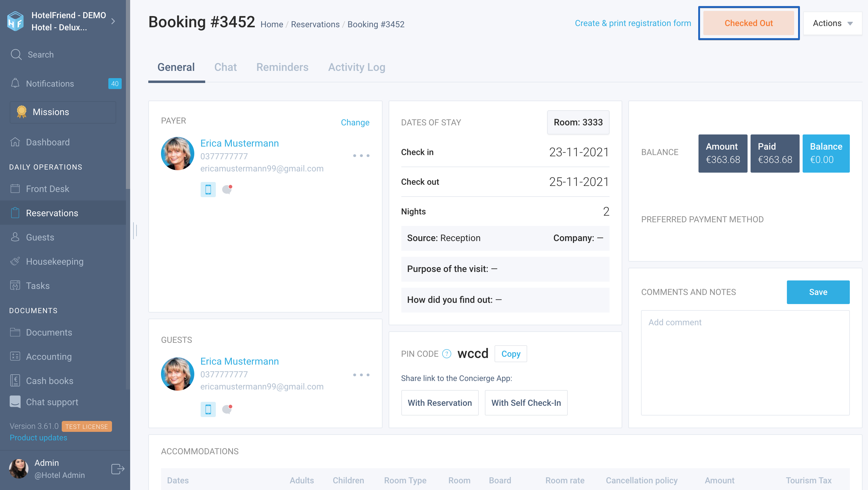
Task: Click the guest's profile photo in Guests
Action: tap(178, 374)
